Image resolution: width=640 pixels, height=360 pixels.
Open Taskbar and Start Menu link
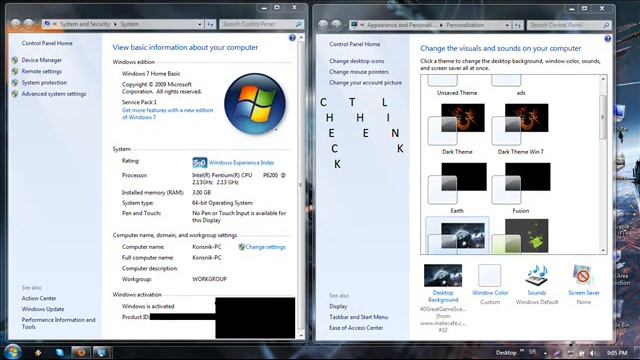[x=359, y=317]
